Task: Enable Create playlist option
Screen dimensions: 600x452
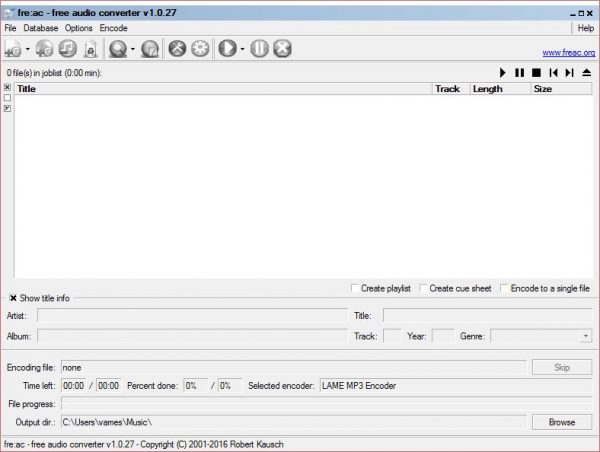Action: coord(381,288)
